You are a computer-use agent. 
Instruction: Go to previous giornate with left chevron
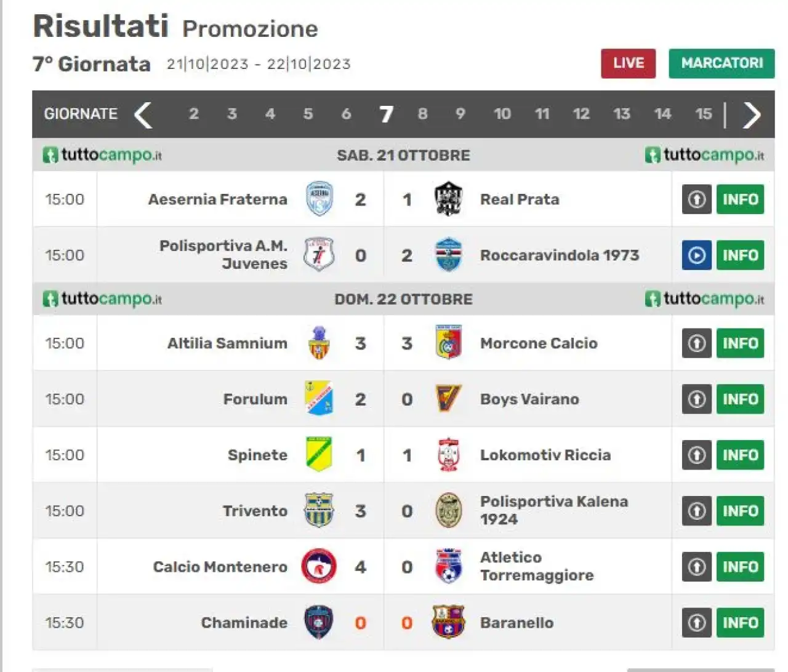(x=143, y=114)
